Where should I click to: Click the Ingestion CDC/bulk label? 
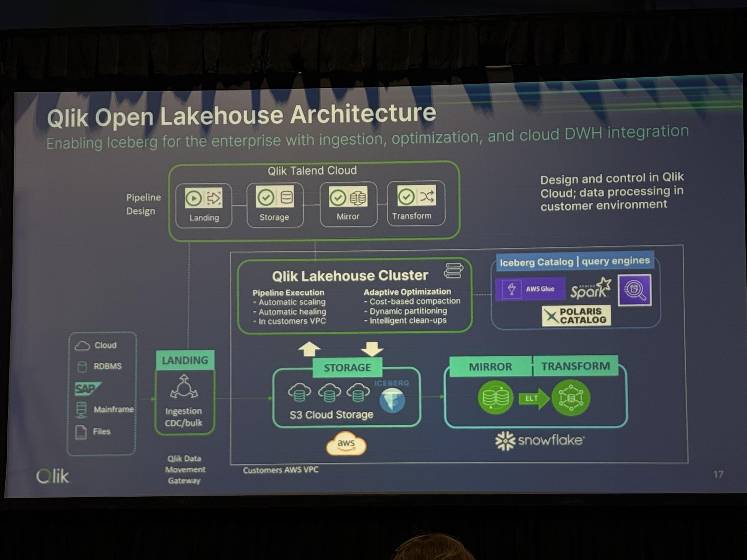(x=184, y=417)
